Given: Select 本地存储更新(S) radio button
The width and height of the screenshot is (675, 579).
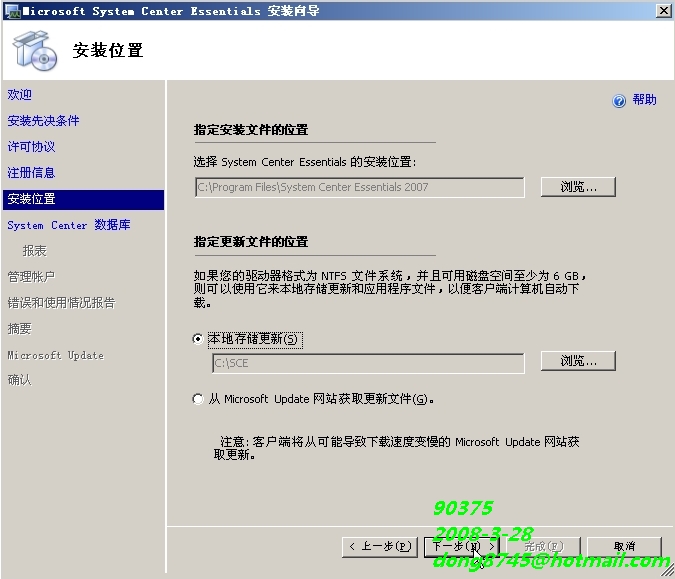Looking at the screenshot, I should [198, 339].
